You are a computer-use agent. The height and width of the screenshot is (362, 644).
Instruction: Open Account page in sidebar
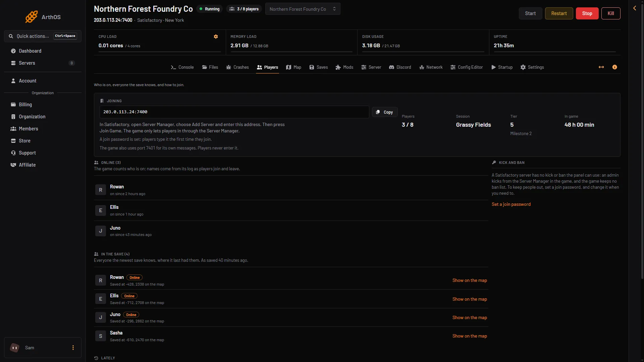click(43, 81)
